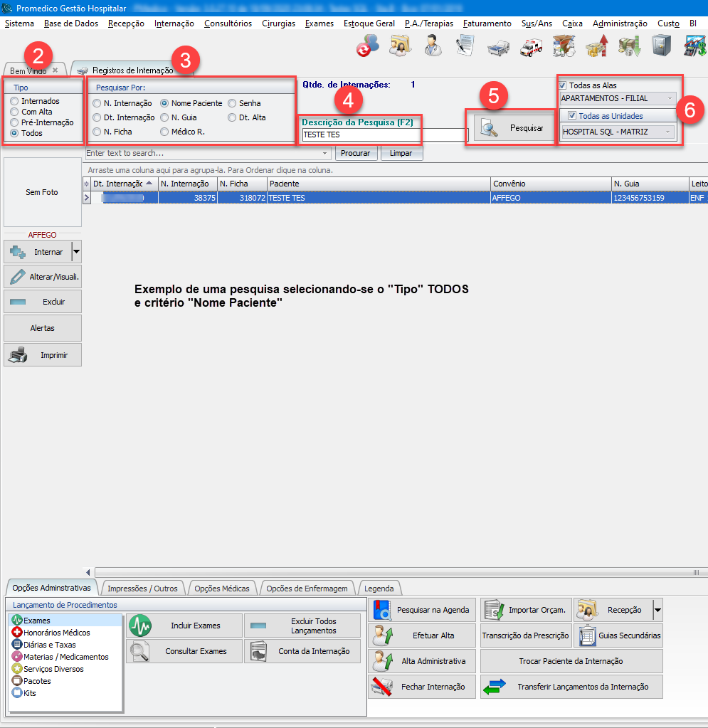This screenshot has width=708, height=728.
Task: Uncheck the Todas as Alas checkbox
Action: point(563,85)
